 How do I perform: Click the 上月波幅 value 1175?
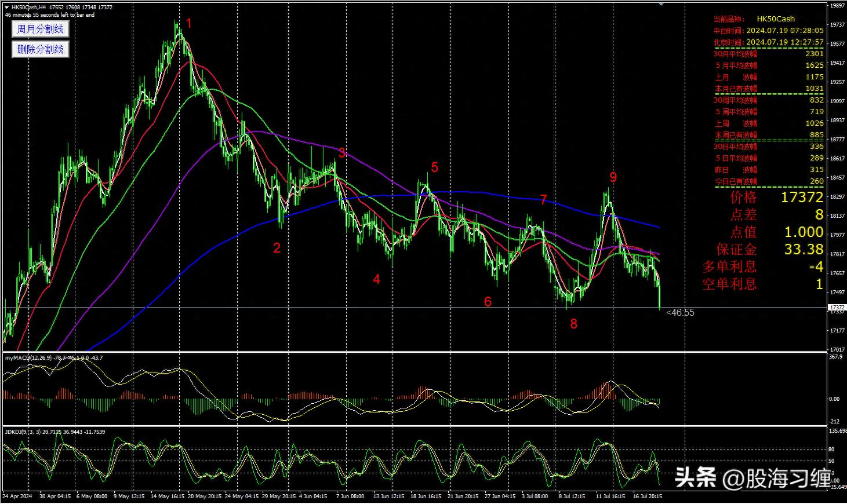pos(815,77)
